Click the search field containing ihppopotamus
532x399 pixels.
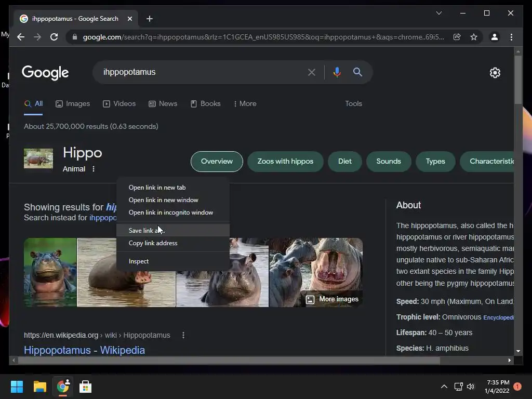(x=204, y=72)
